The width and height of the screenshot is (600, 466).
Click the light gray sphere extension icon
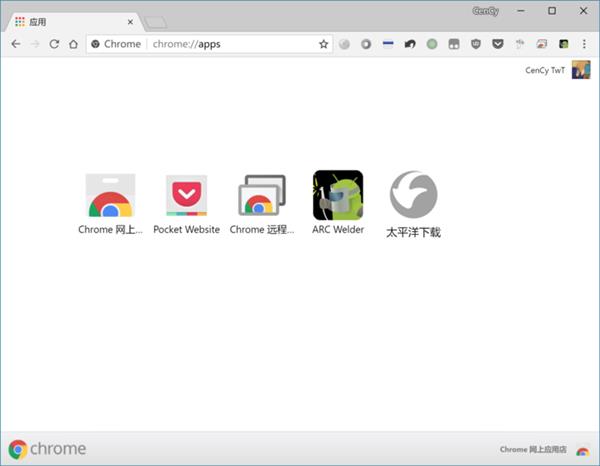[344, 44]
